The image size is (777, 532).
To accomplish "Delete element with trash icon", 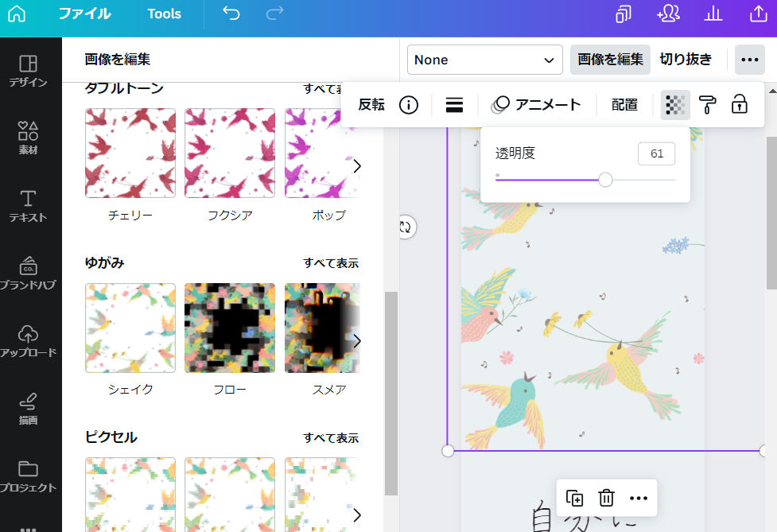I will 606,498.
